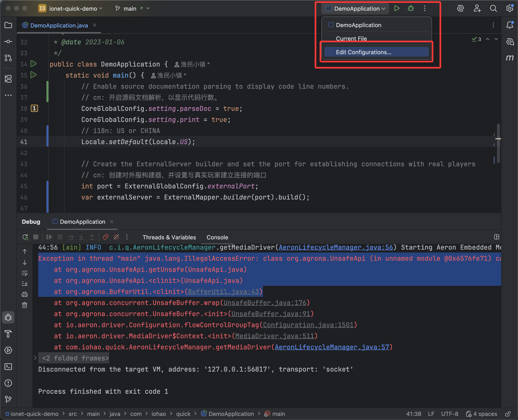Toggle Mute Breakpoints in debug toolbar
The image size is (518, 420).
116,237
